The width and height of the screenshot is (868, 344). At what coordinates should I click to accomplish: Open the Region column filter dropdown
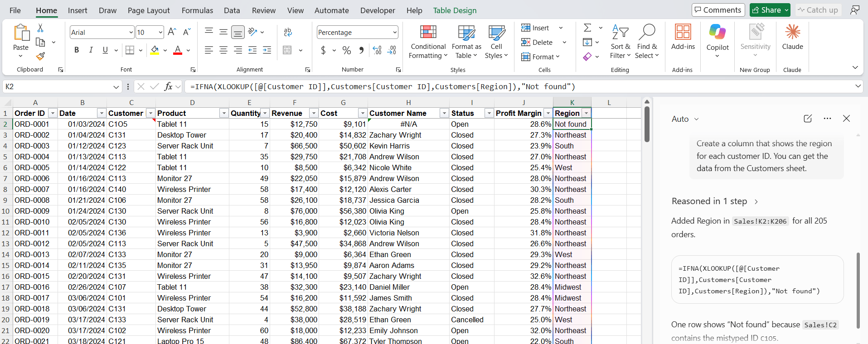point(586,113)
